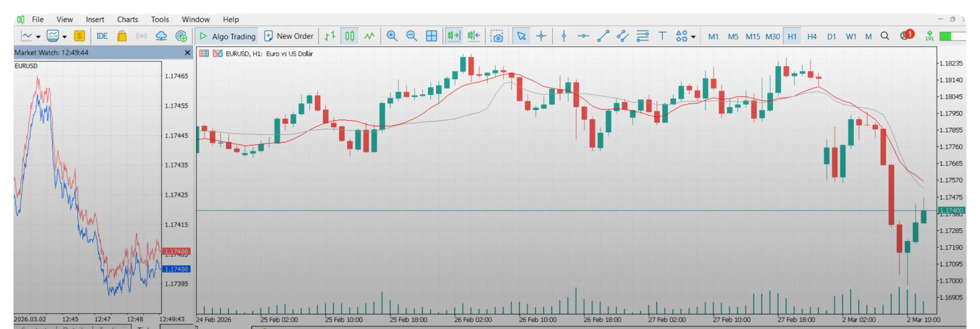
Task: Toggle chart auto scroll to latest bar
Action: [x=454, y=36]
